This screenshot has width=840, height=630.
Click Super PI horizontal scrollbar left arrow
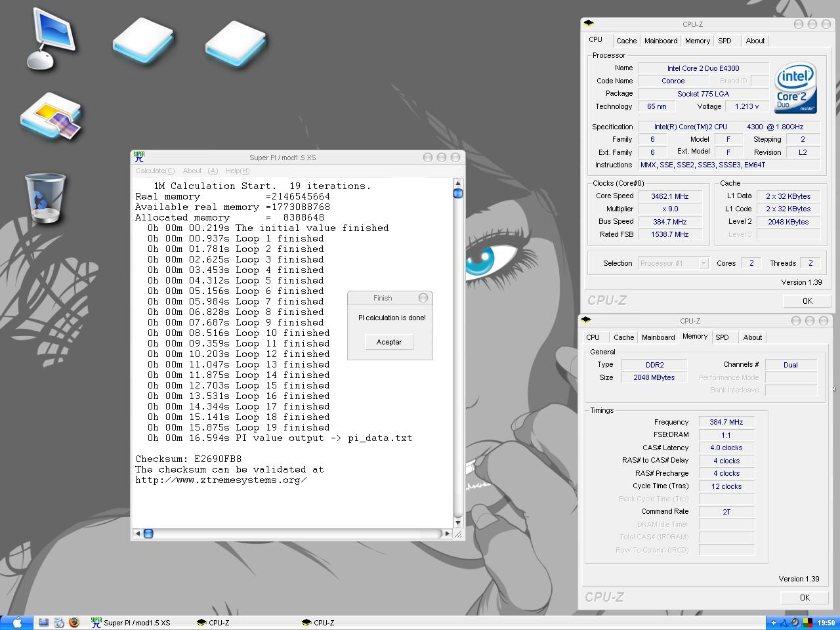tap(137, 534)
